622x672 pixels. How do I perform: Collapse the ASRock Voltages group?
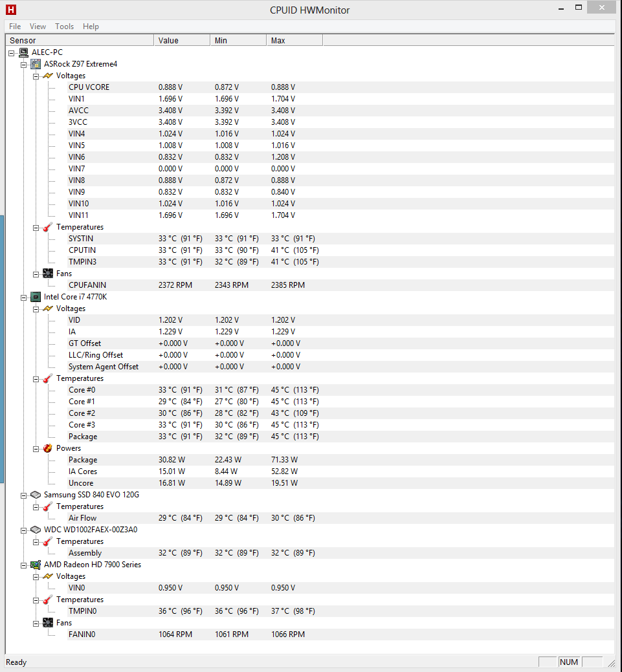(x=36, y=76)
